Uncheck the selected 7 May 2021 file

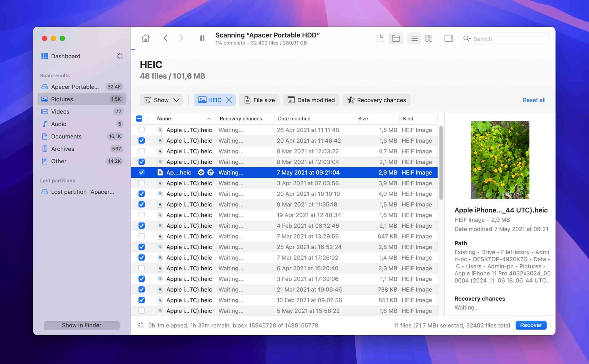[x=141, y=173]
